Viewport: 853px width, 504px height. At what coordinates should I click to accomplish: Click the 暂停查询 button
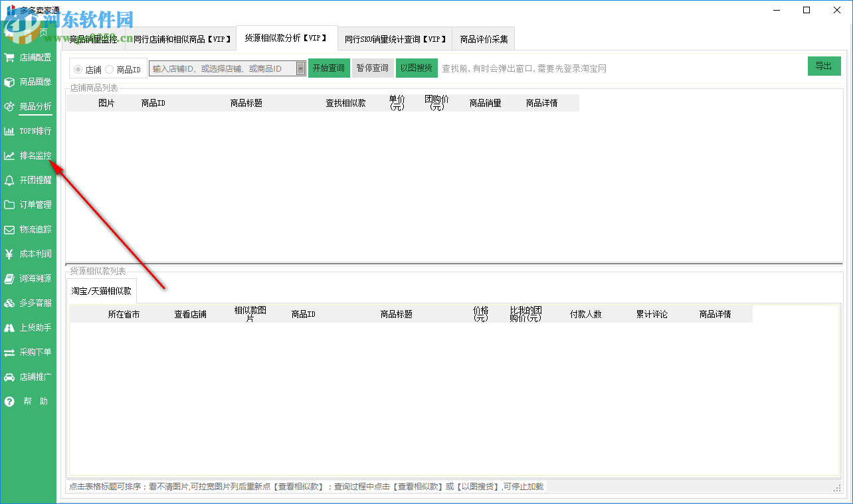tap(373, 68)
